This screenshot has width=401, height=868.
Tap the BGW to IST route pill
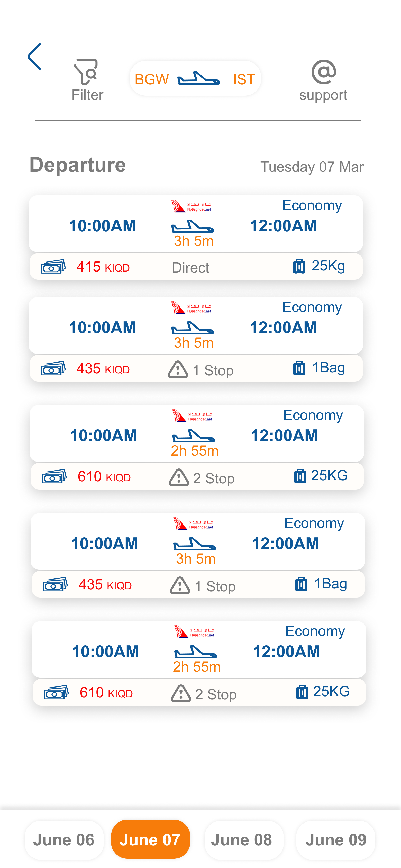click(x=195, y=79)
